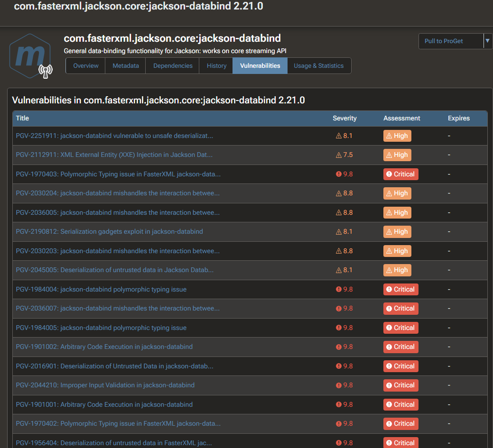The height and width of the screenshot is (448, 493).
Task: Open PGV-2190812 Serialization gadgets exploit link
Action: [x=109, y=232]
